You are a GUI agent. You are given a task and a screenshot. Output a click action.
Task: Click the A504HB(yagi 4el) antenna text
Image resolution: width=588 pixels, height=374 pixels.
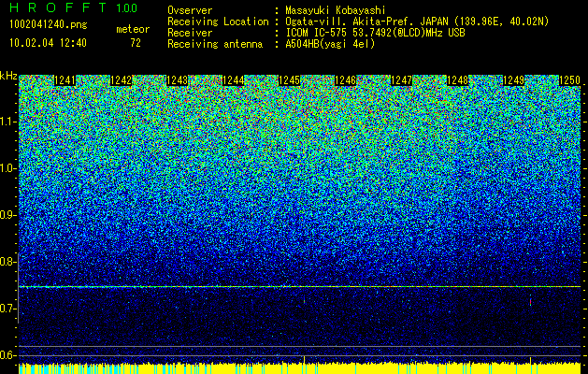pyautogui.click(x=330, y=44)
